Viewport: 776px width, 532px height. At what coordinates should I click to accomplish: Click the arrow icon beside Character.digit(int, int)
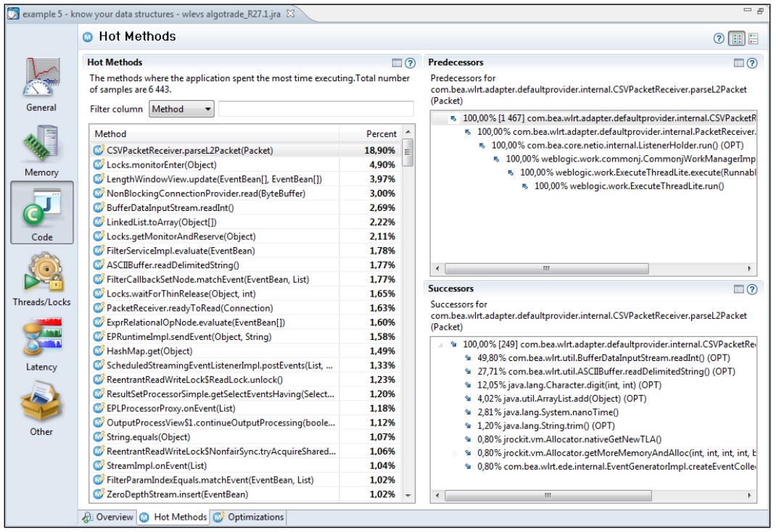(x=469, y=385)
